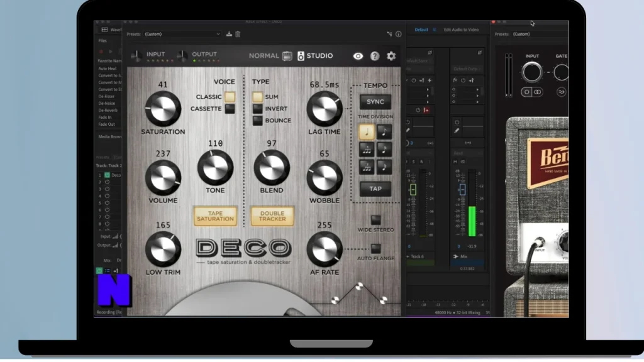The width and height of the screenshot is (644, 362).
Task: Click the channel map icon beside info
Action: coord(389,34)
